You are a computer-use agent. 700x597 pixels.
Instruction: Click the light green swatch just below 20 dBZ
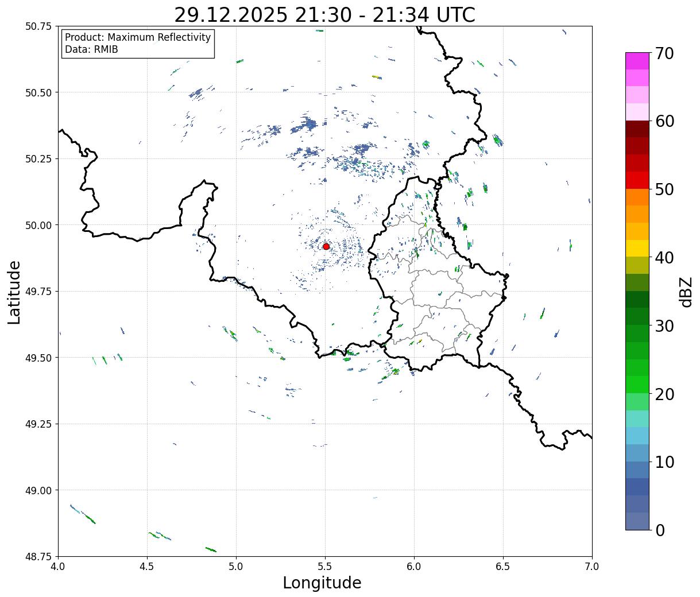pyautogui.click(x=637, y=402)
